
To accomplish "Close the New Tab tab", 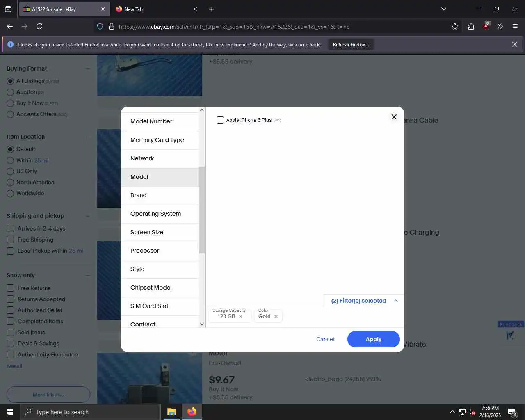I will tap(195, 9).
